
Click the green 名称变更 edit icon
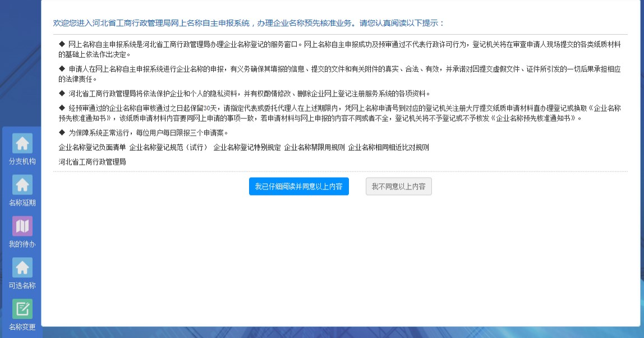(22, 309)
